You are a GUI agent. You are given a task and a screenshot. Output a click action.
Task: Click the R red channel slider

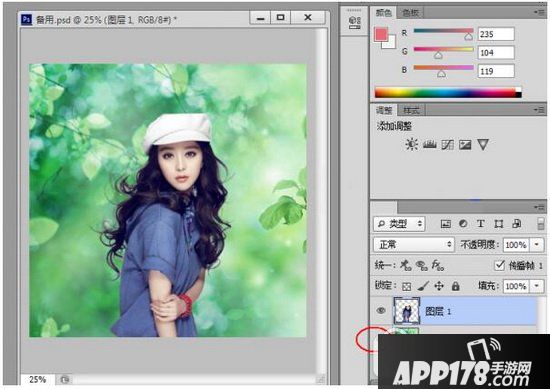(443, 31)
